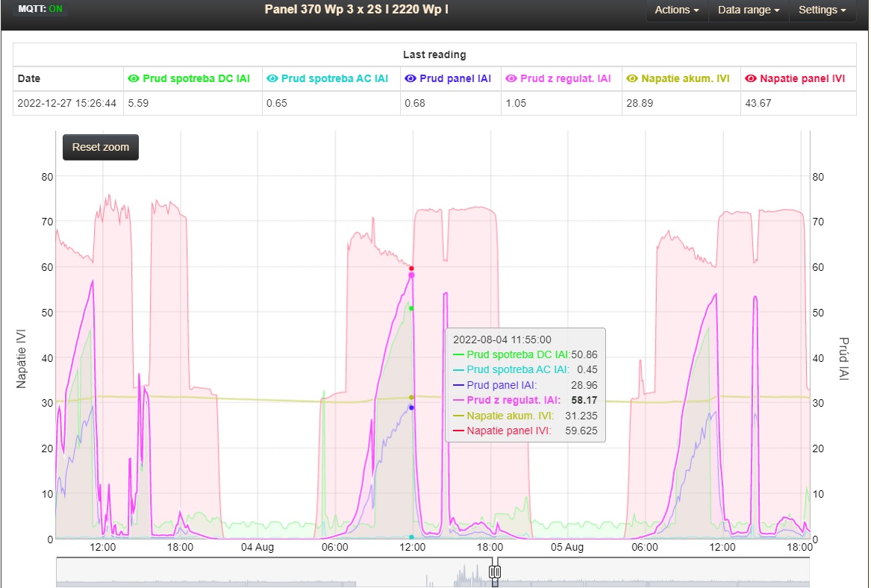Screen dimensions: 871x588
Task: Click eye icon beside Napatie panel
Action: (x=751, y=78)
